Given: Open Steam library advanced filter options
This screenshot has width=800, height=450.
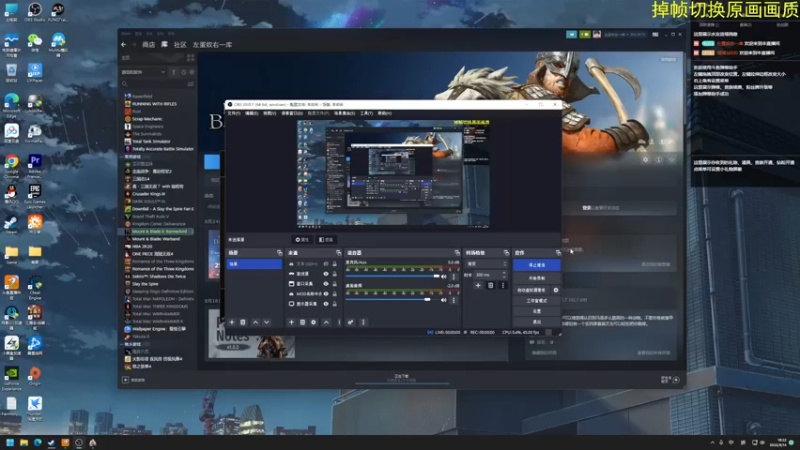Looking at the screenshot, I should click(x=191, y=84).
